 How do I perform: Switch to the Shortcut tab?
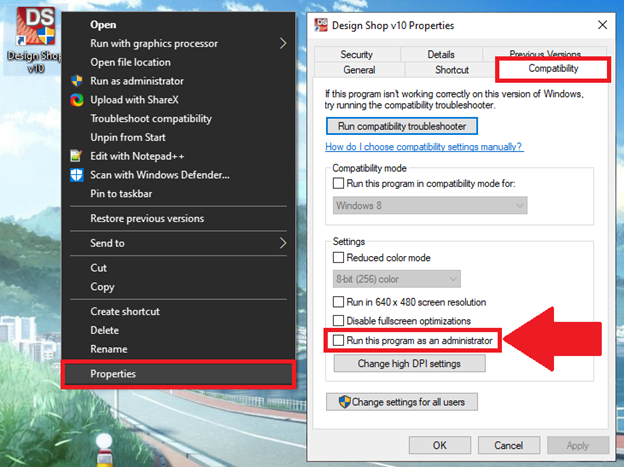coord(451,70)
